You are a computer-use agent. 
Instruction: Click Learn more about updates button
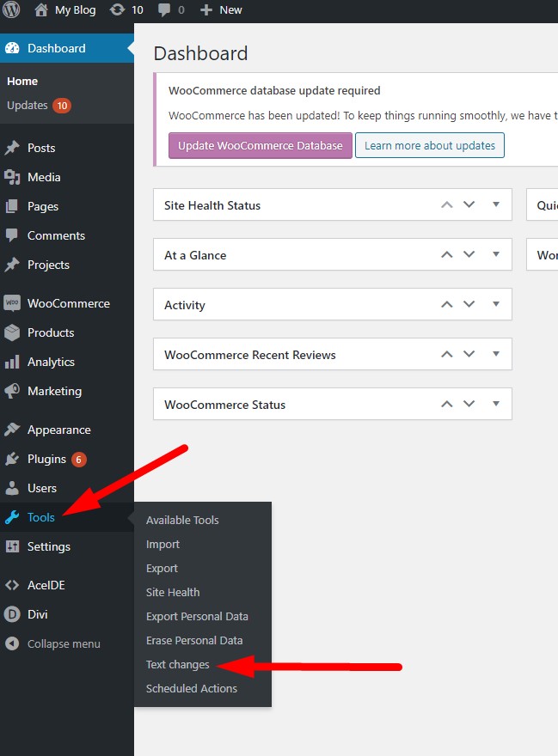click(430, 145)
